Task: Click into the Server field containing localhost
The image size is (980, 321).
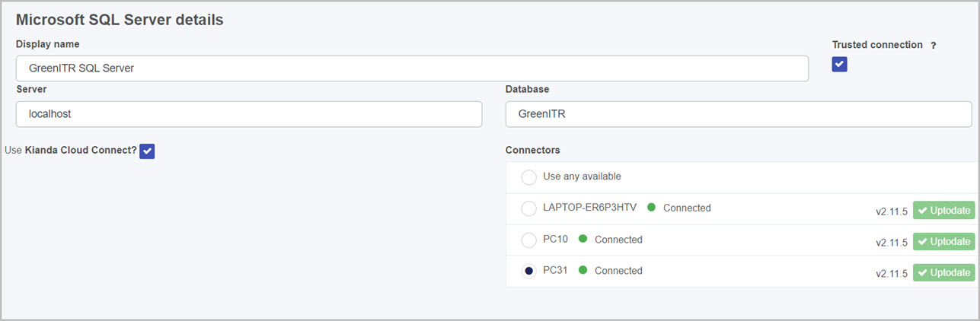Action: click(249, 114)
